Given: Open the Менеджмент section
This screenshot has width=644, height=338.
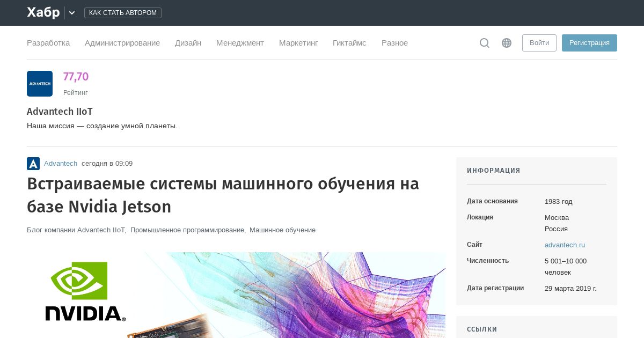Looking at the screenshot, I should [x=240, y=43].
